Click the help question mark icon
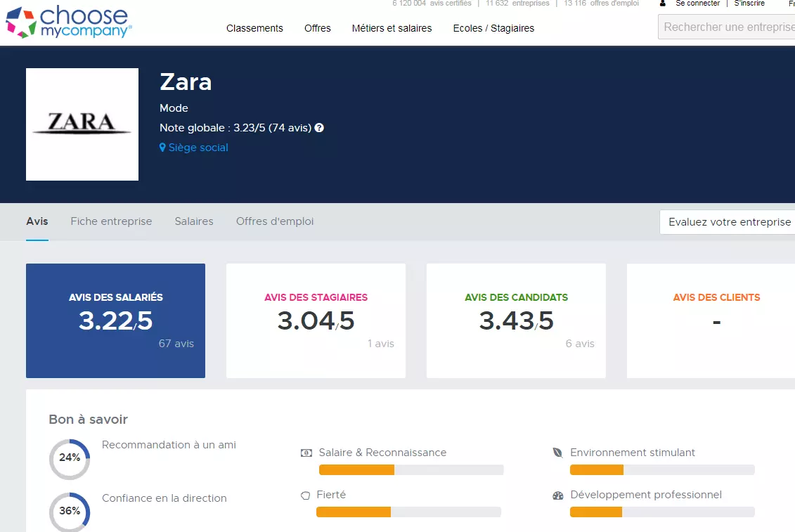This screenshot has height=532, width=795. [319, 128]
